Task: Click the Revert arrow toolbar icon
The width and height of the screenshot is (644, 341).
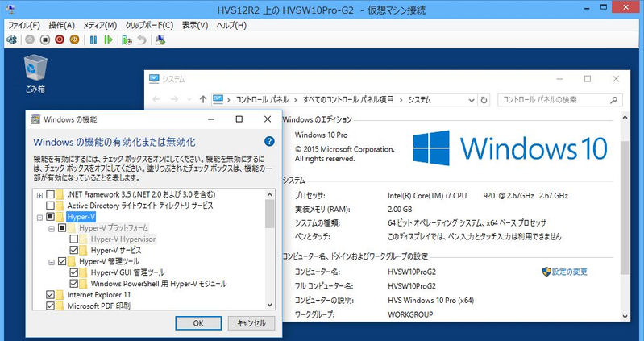Action: [142, 40]
